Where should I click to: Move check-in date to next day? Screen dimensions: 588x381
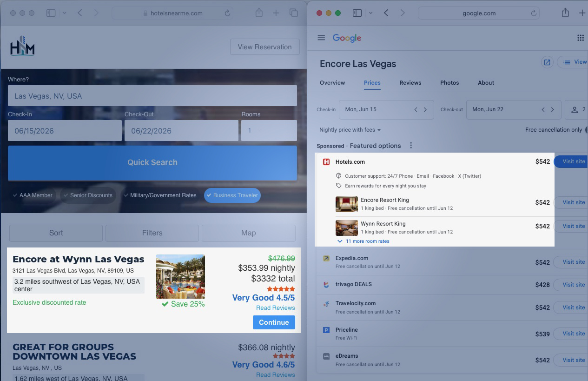[x=425, y=109]
